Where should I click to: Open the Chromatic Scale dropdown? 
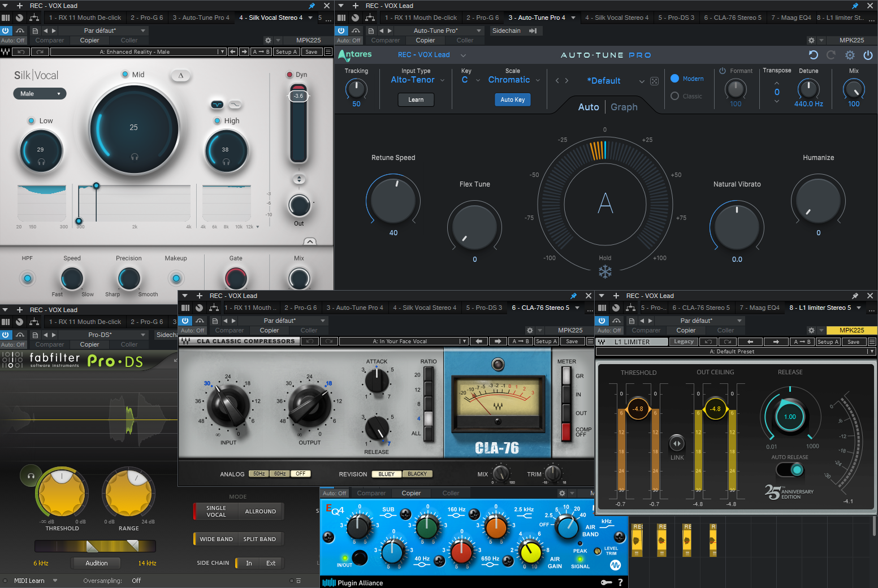click(x=514, y=80)
